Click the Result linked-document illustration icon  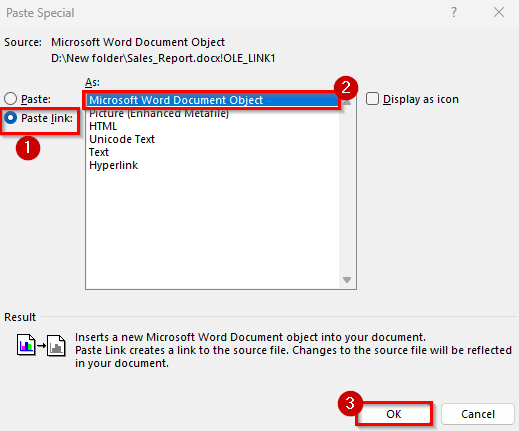[41, 345]
